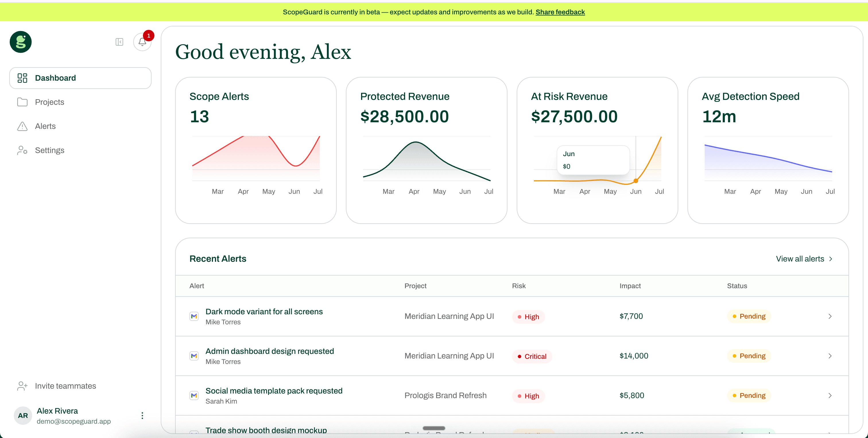
Task: Click the Critical risk badge
Action: click(532, 356)
